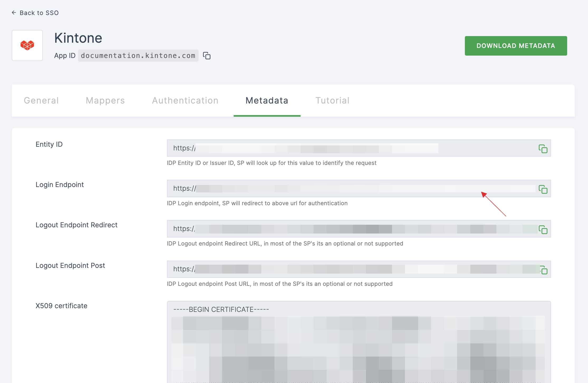Click the Login Endpoint label
The height and width of the screenshot is (383, 588).
pos(60,185)
